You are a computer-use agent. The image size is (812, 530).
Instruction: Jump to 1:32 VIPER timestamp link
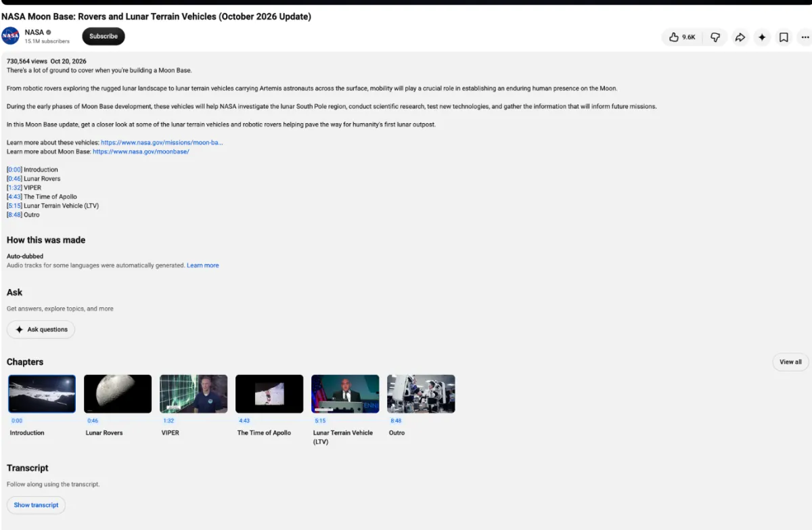click(x=14, y=187)
